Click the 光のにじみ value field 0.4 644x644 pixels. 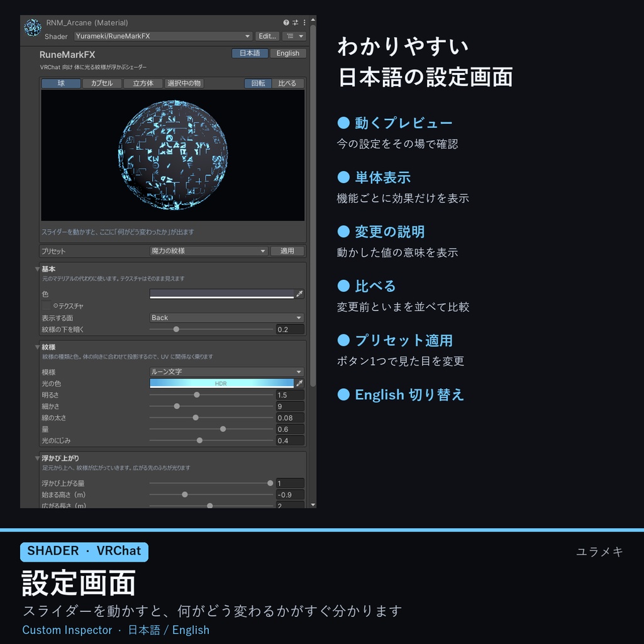pyautogui.click(x=290, y=441)
